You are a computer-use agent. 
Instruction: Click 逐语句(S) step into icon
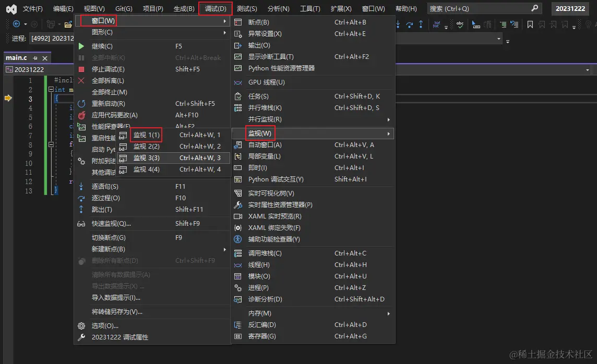tap(81, 186)
